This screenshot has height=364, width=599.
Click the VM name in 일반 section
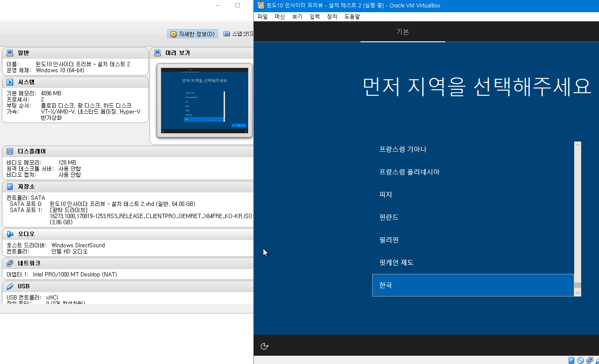pyautogui.click(x=83, y=64)
